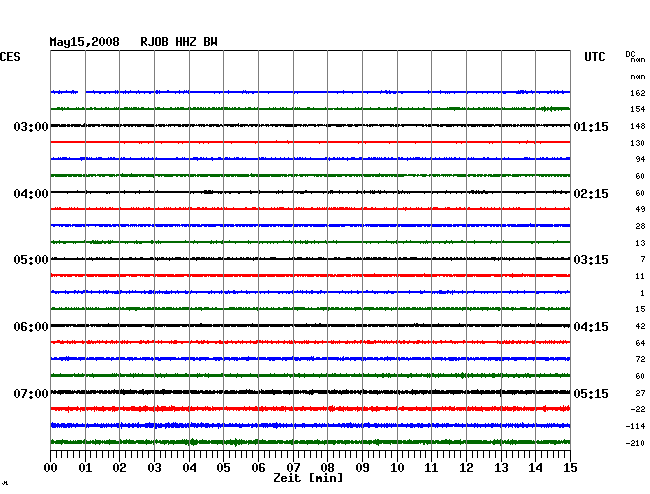Select minute tick label 10
The image size is (650, 494).
(x=397, y=467)
